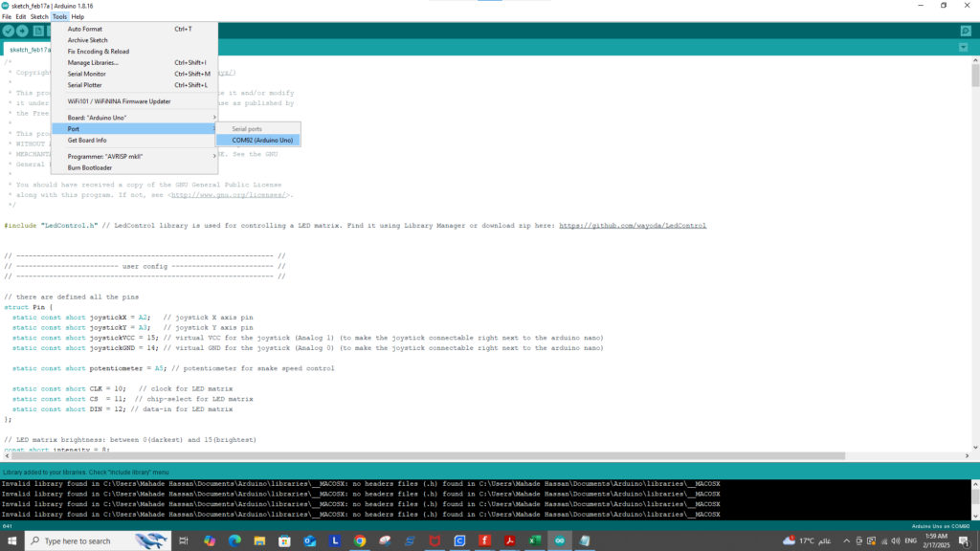The height and width of the screenshot is (551, 980).
Task: Click the #include "LedControl.h" line
Action: pos(355,226)
